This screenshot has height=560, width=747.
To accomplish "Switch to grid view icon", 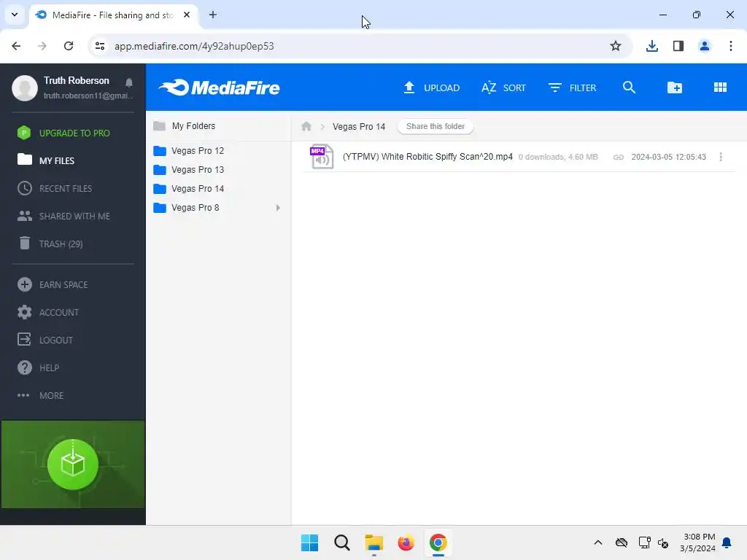I will tap(720, 87).
